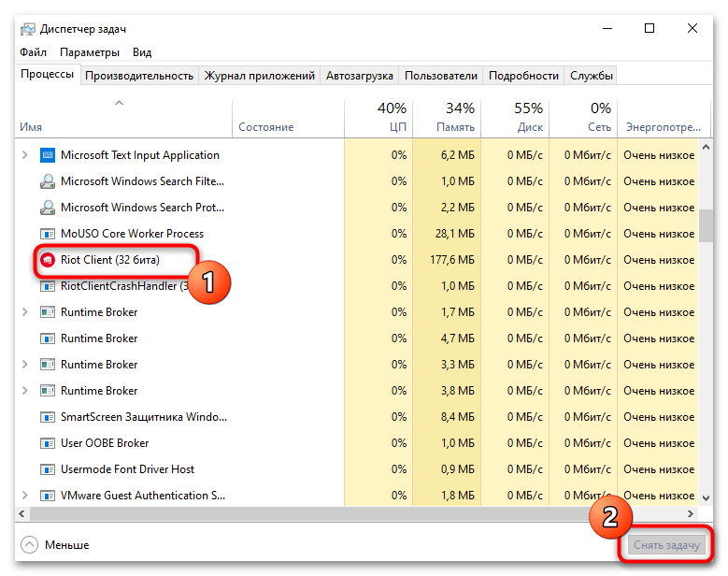728x576 pixels.
Task: Click the Microsoft Windows Search Protocol Host icon
Action: point(48,208)
